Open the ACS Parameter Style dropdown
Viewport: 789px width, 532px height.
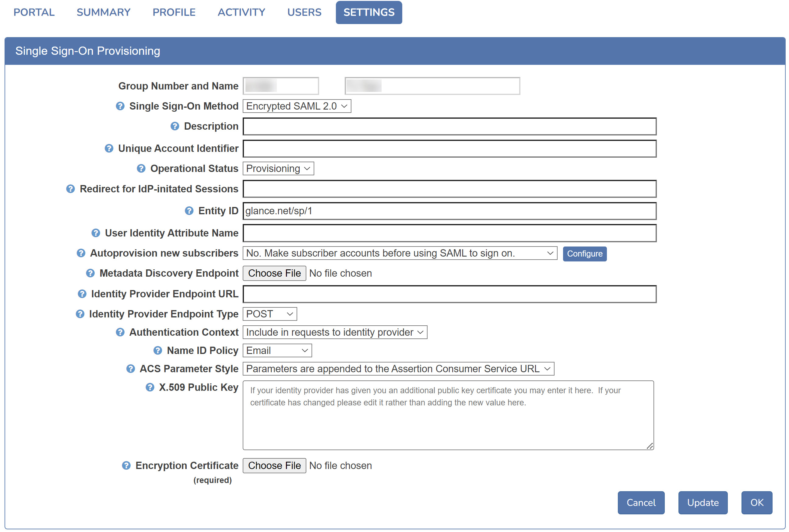[398, 369]
